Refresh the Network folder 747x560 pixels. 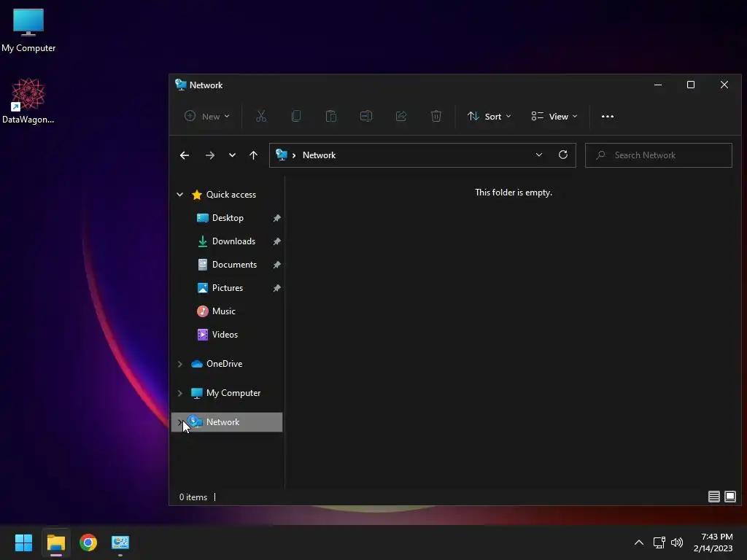[563, 155]
